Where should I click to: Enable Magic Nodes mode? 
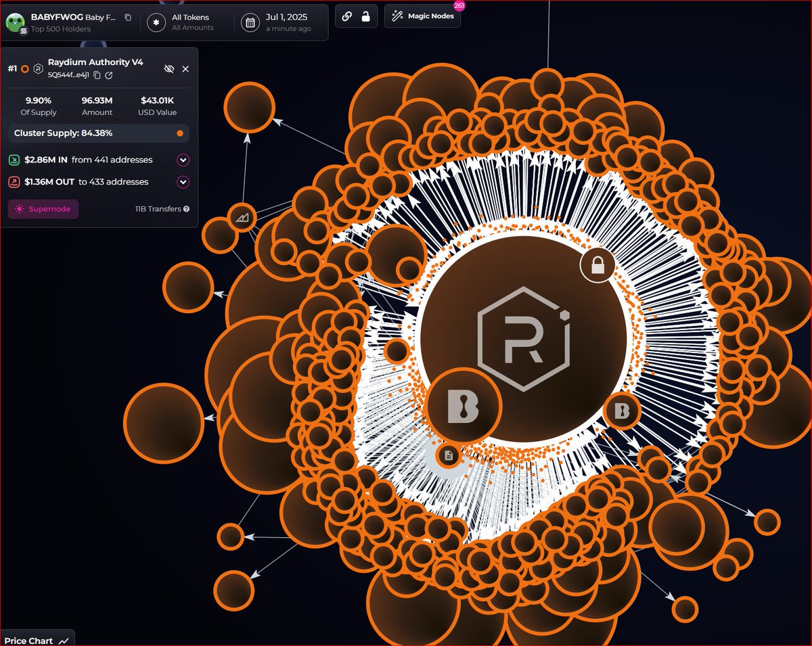point(422,16)
